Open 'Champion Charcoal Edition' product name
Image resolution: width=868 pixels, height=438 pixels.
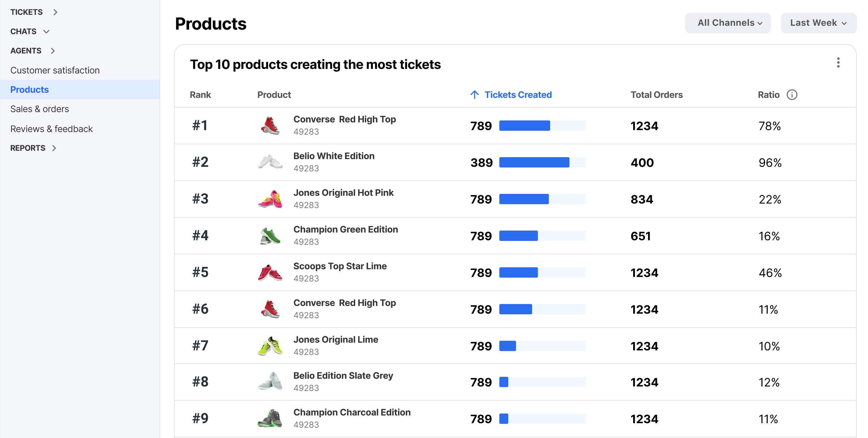coord(352,412)
